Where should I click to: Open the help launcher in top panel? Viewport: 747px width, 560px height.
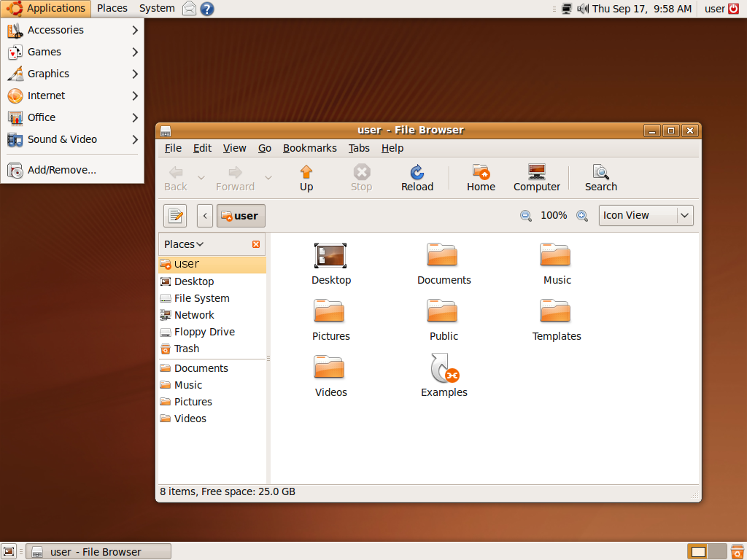pos(206,9)
